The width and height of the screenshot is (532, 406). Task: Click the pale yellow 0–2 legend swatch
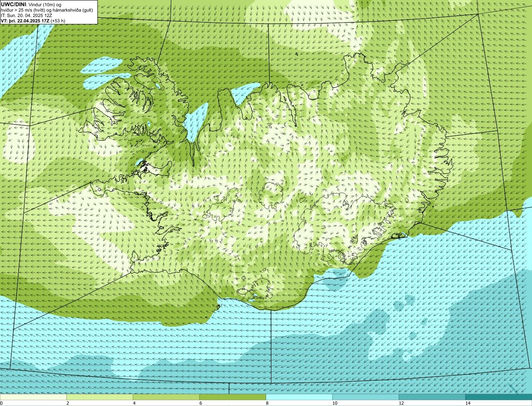coord(33,397)
